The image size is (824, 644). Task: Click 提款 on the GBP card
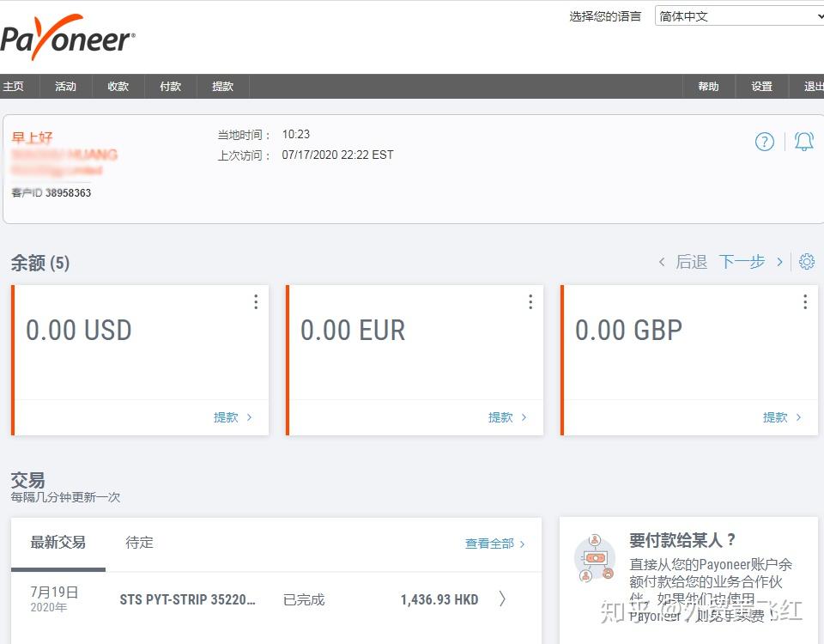point(776,417)
